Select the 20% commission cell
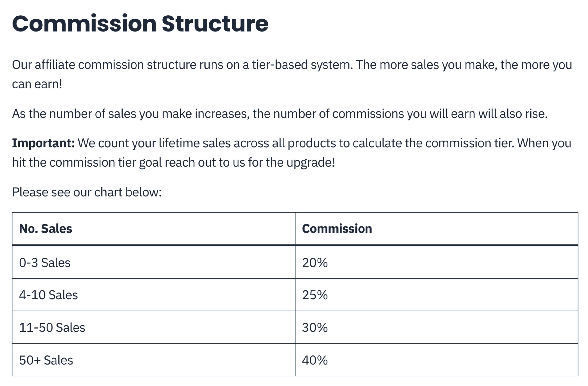Viewport: 588px width, 386px height. click(x=437, y=263)
